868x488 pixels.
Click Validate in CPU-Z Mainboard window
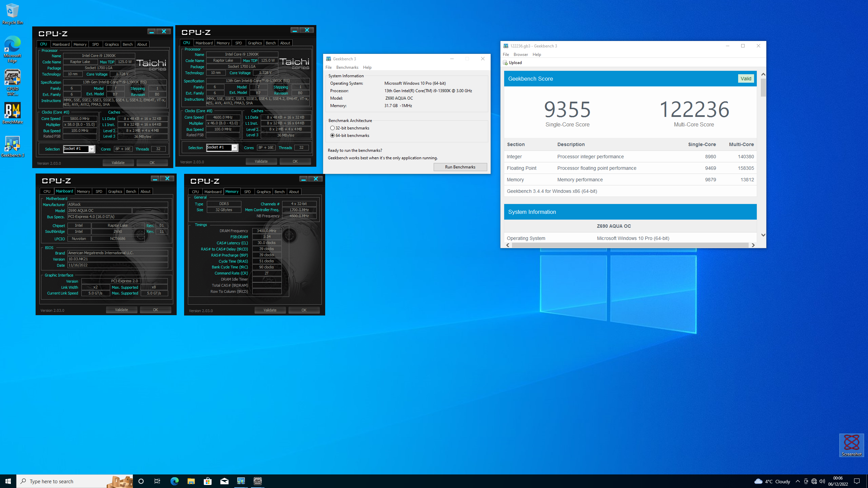pyautogui.click(x=121, y=310)
